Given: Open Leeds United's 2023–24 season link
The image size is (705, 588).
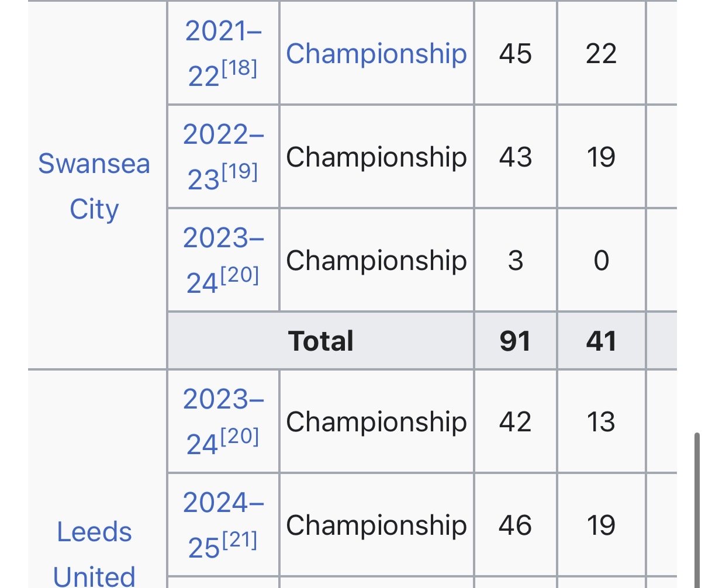Looking at the screenshot, I should pyautogui.click(x=223, y=400).
